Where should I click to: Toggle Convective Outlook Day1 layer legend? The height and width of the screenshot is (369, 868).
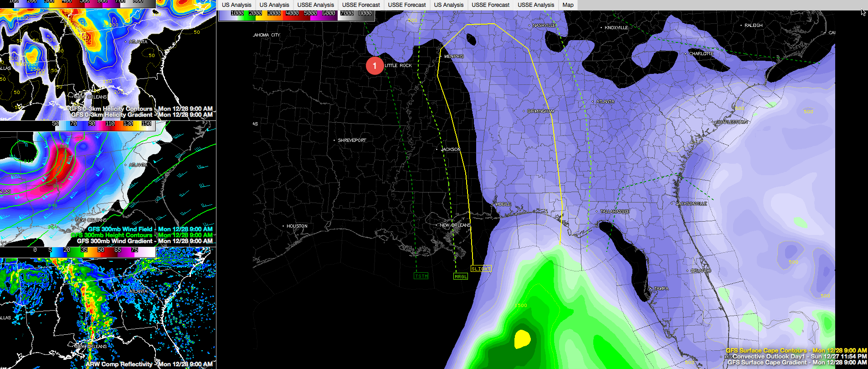tap(800, 356)
